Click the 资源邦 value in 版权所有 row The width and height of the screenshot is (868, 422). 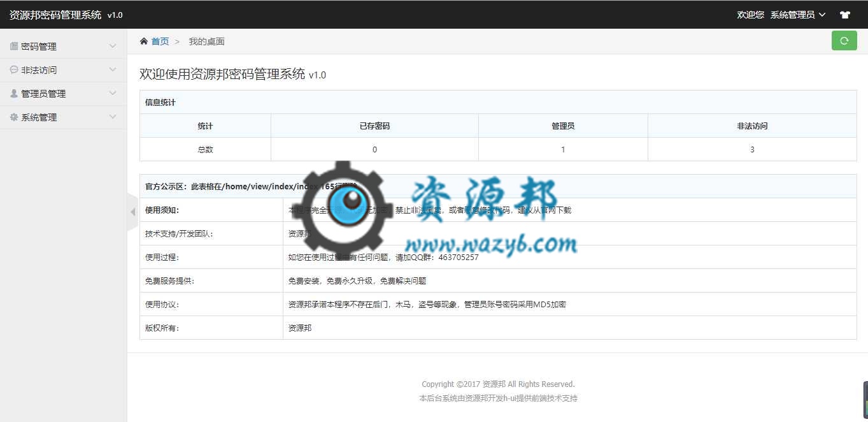tap(300, 328)
